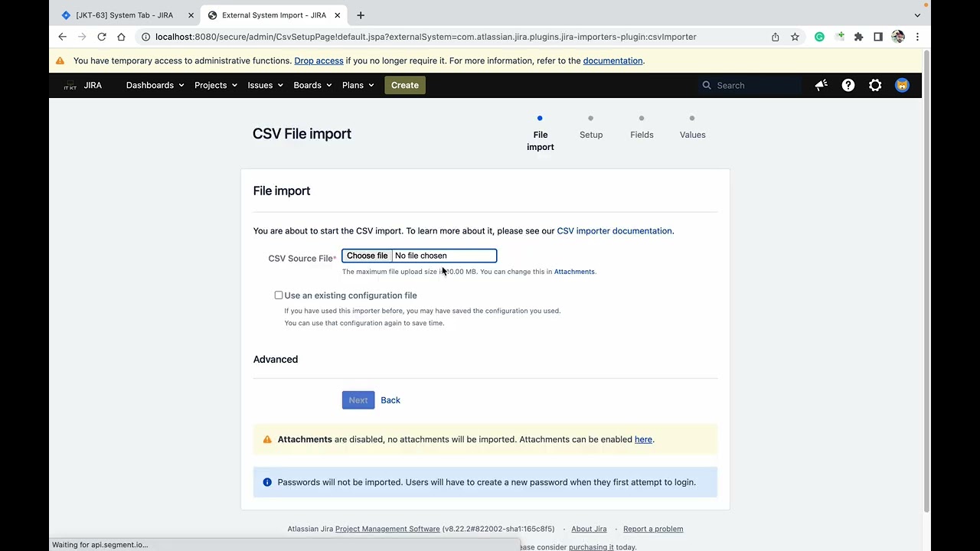The height and width of the screenshot is (551, 980).
Task: Click the browser address bar URL
Action: [426, 37]
